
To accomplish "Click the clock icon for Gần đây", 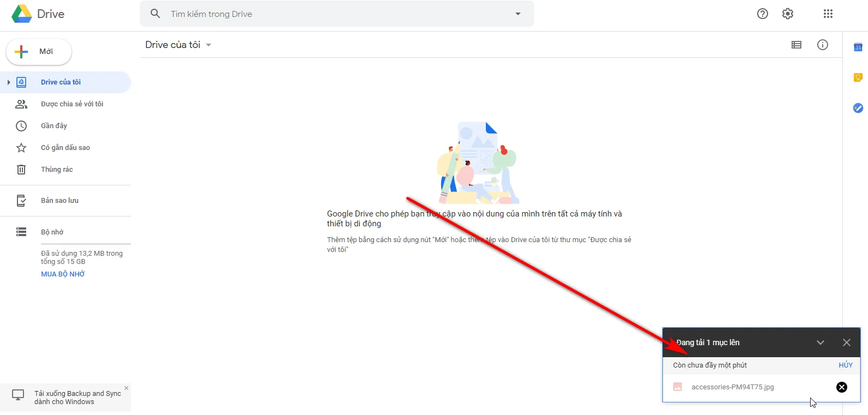I will (x=21, y=126).
